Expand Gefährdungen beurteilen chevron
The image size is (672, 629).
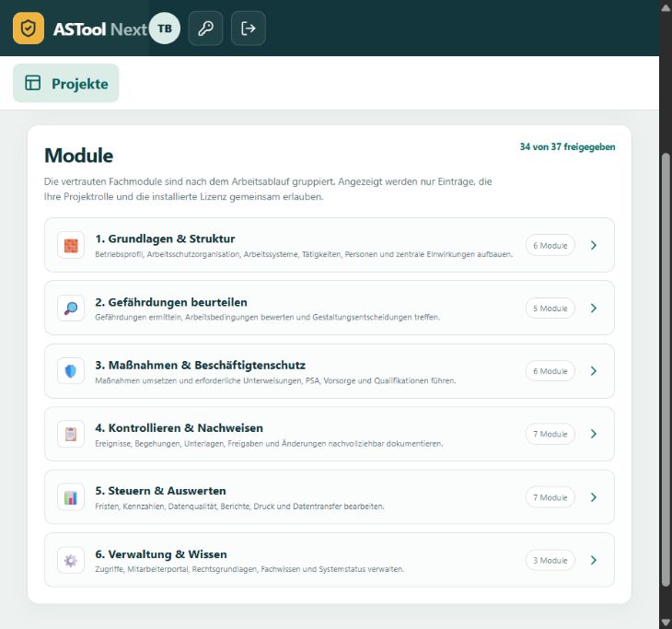(x=594, y=309)
